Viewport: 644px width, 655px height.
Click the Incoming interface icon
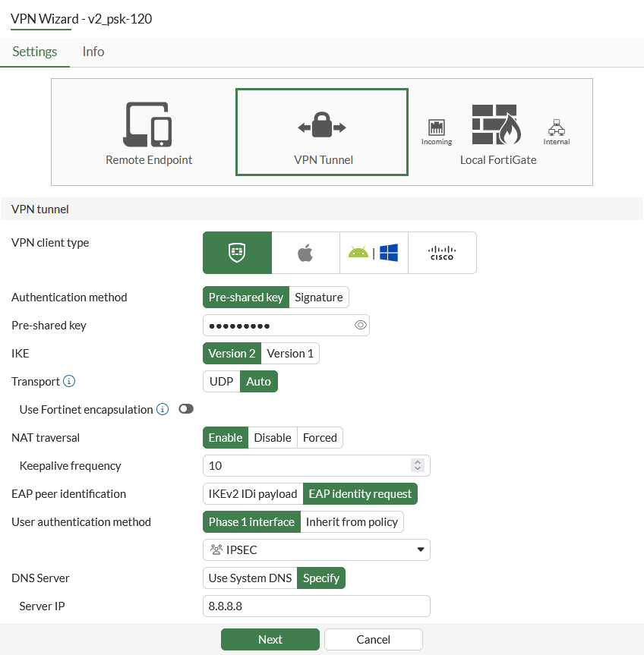(437, 128)
